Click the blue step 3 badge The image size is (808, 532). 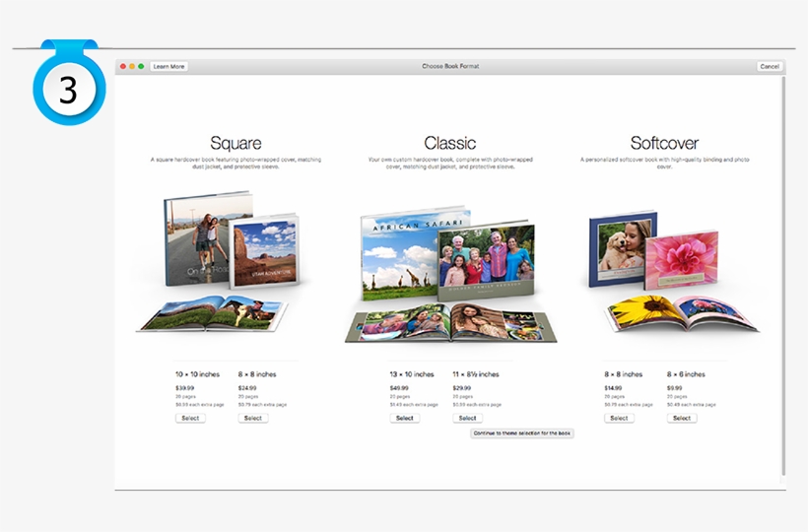pos(67,89)
